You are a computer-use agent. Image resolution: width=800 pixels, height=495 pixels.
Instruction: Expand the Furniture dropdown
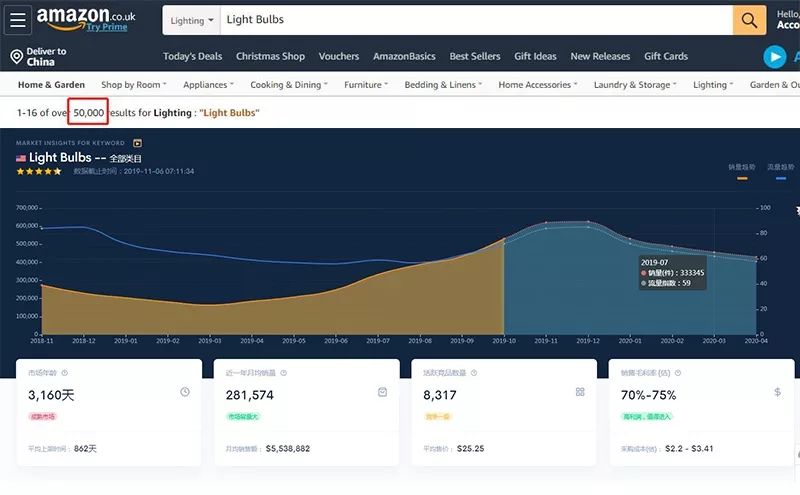pos(366,85)
